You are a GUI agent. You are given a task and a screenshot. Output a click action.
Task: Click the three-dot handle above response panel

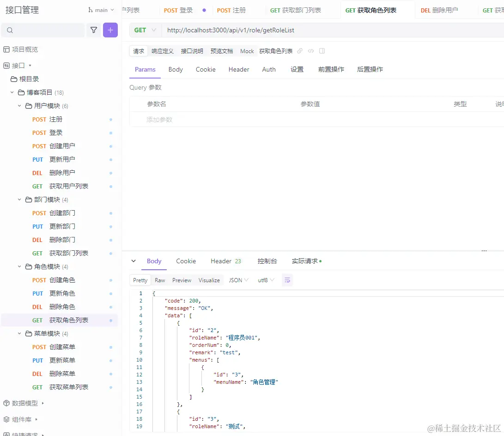click(484, 251)
